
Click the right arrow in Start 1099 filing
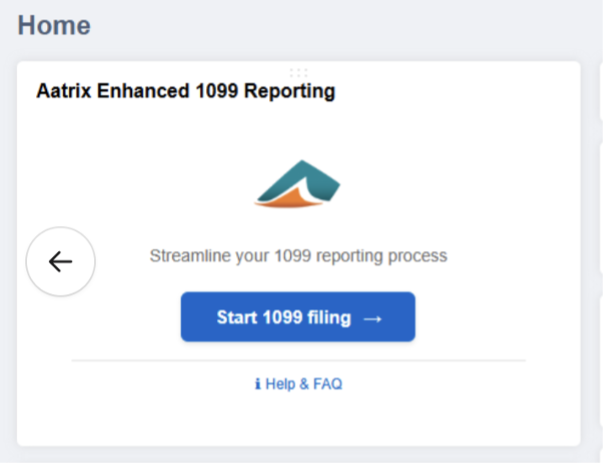click(x=373, y=318)
